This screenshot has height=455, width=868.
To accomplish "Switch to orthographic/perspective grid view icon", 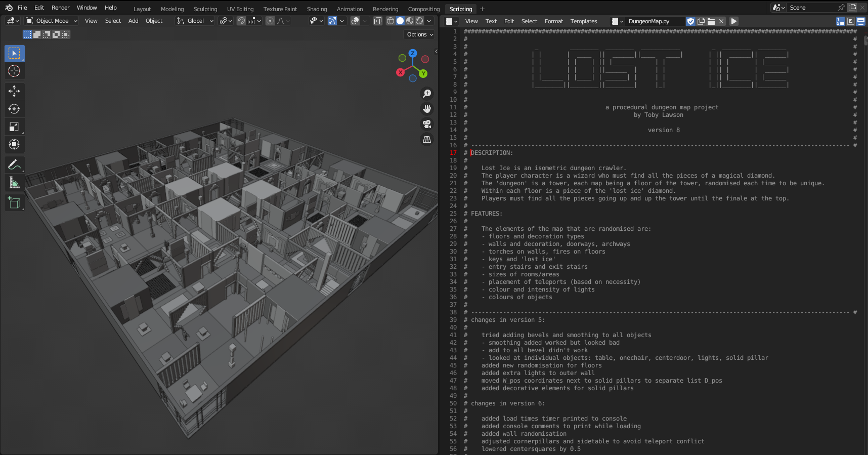I will [427, 139].
